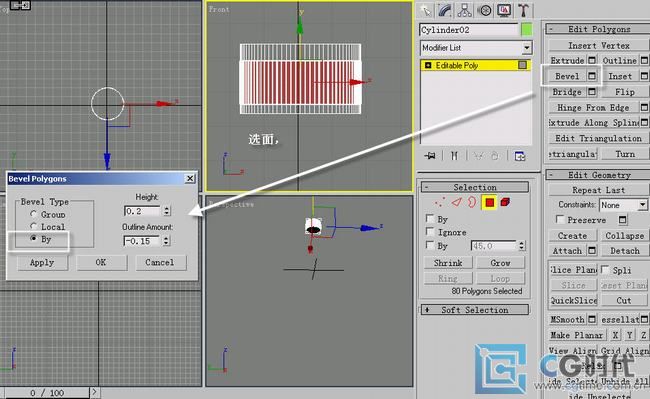The width and height of the screenshot is (650, 399).
Task: Click the Pin Stack icon
Action: point(430,156)
